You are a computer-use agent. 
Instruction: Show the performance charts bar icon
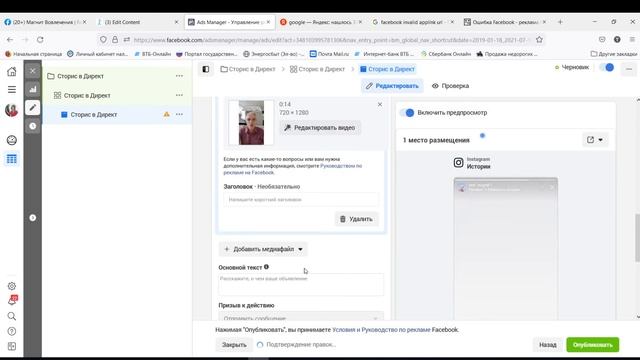coord(33,89)
